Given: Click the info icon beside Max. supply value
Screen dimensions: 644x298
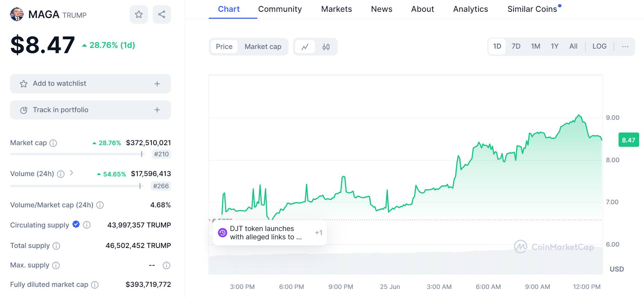Looking at the screenshot, I should (x=166, y=265).
